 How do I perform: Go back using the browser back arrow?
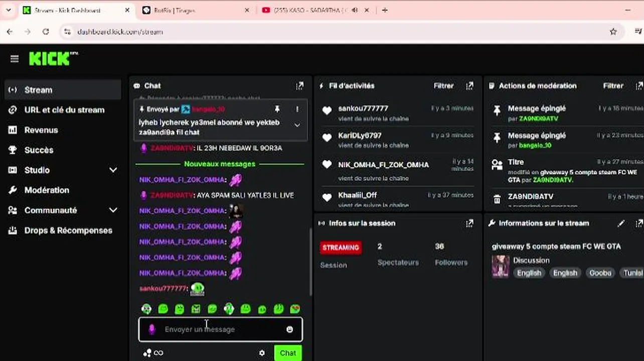10,32
